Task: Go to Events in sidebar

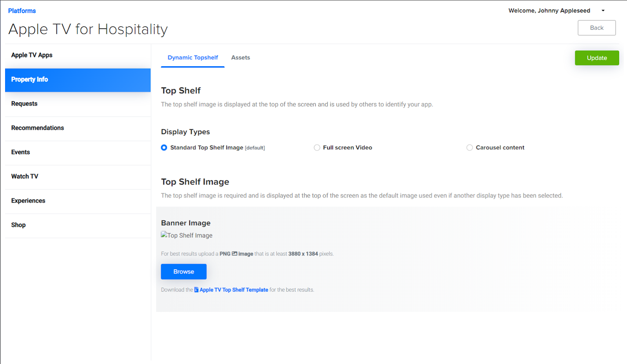Action: pos(78,152)
